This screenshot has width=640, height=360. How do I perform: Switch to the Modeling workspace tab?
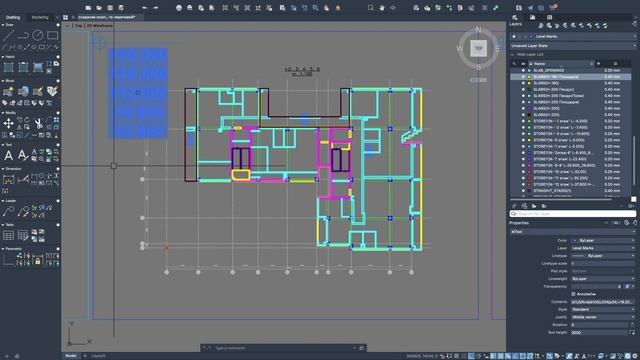click(40, 17)
